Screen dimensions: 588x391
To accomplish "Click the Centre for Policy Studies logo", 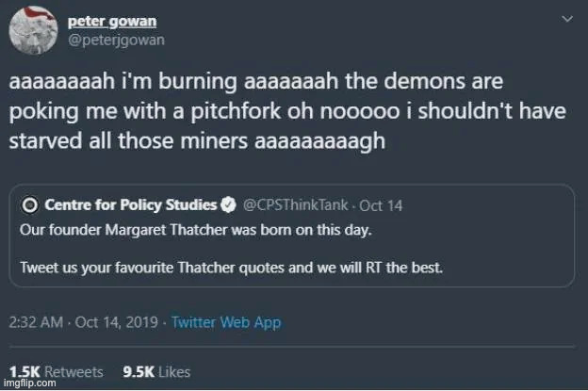I will pyautogui.click(x=29, y=204).
